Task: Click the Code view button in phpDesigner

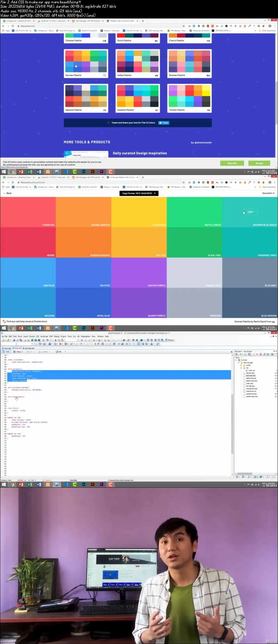Action: (6, 352)
